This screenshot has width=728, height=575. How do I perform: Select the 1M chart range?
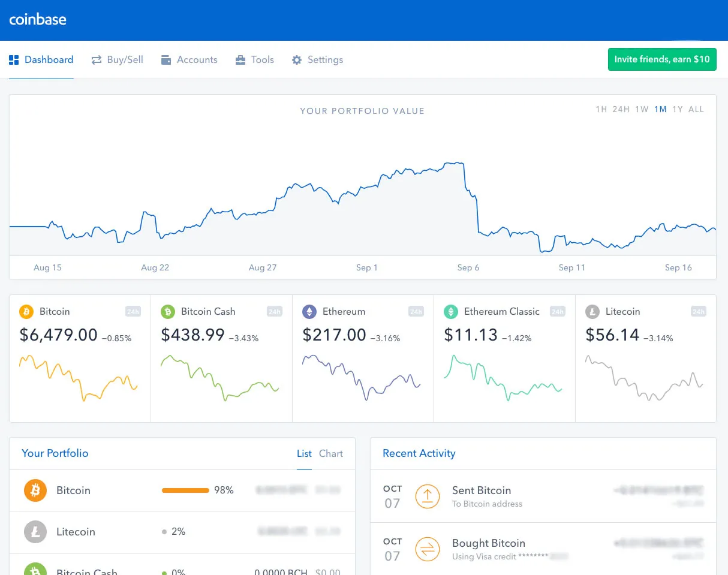click(x=660, y=109)
